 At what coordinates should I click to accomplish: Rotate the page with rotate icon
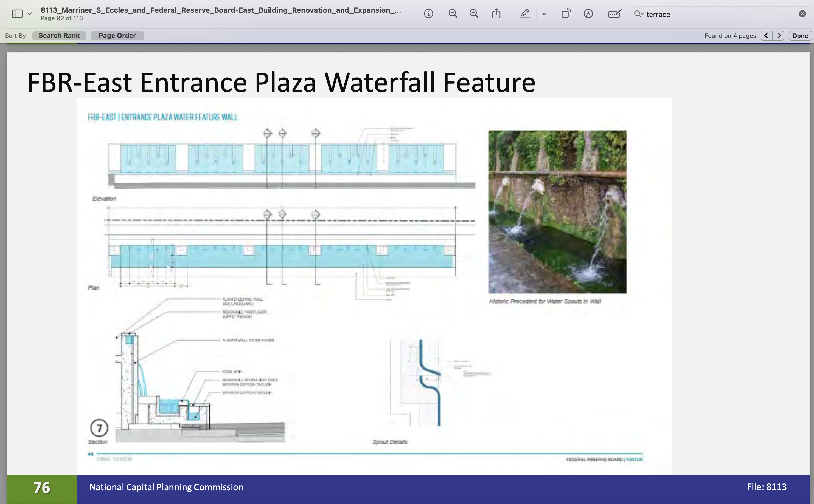566,14
